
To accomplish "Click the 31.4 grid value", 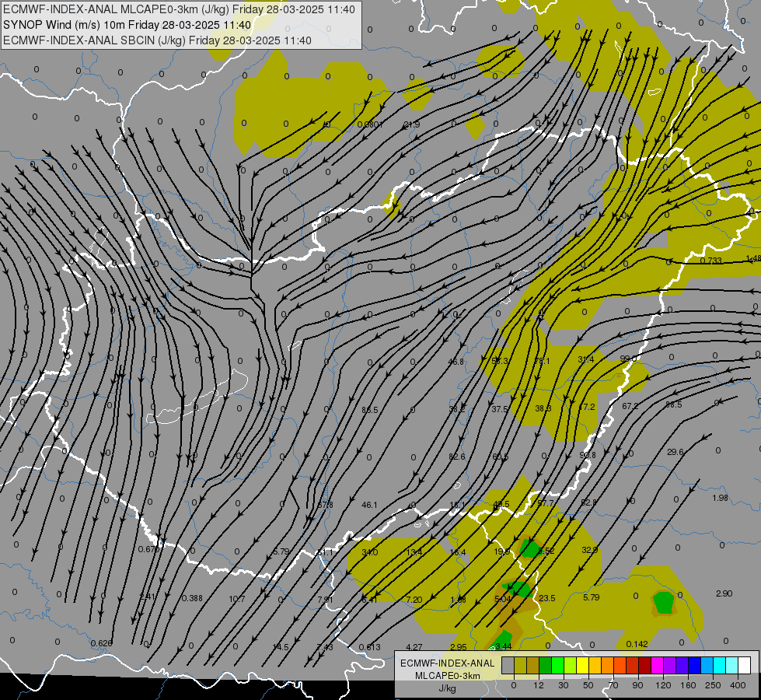I will pos(586,359).
